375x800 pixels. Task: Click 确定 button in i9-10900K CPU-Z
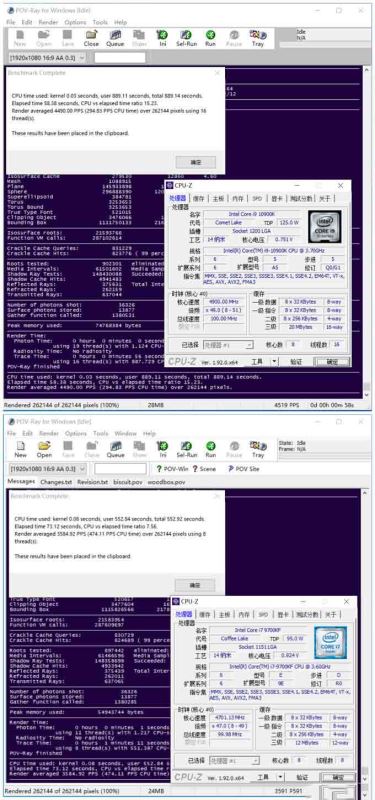pyautogui.click(x=332, y=361)
